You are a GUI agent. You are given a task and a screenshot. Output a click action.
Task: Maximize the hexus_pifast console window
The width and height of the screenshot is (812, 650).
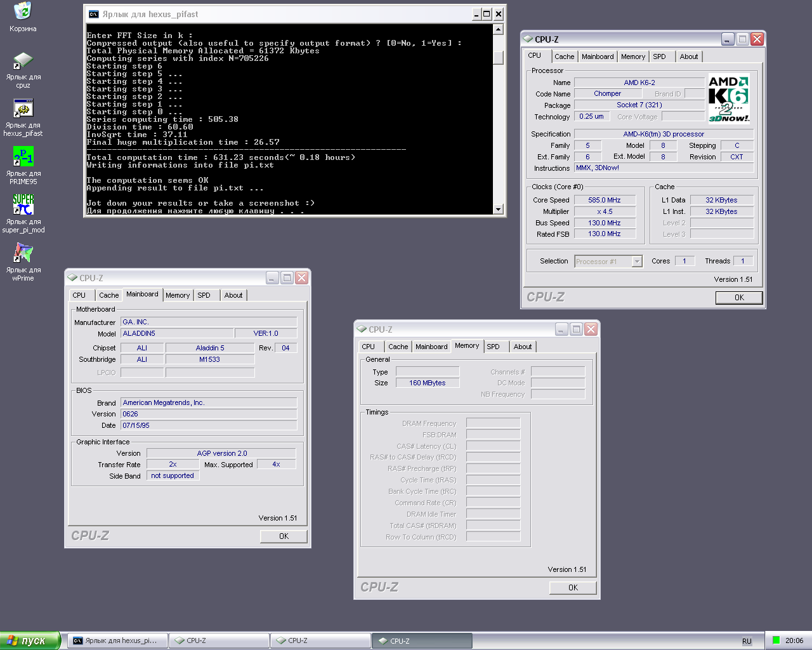tap(487, 14)
